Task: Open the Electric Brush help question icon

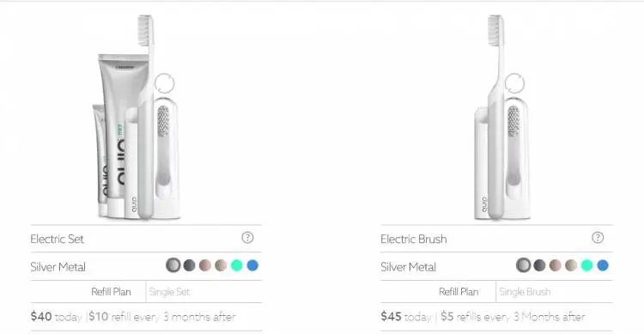Action: 598,238
